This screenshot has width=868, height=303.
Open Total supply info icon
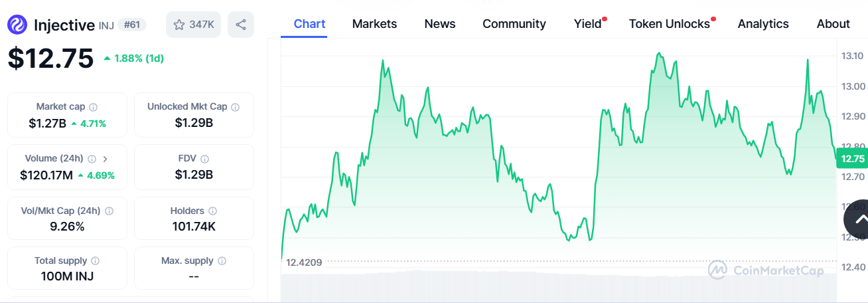click(x=96, y=261)
